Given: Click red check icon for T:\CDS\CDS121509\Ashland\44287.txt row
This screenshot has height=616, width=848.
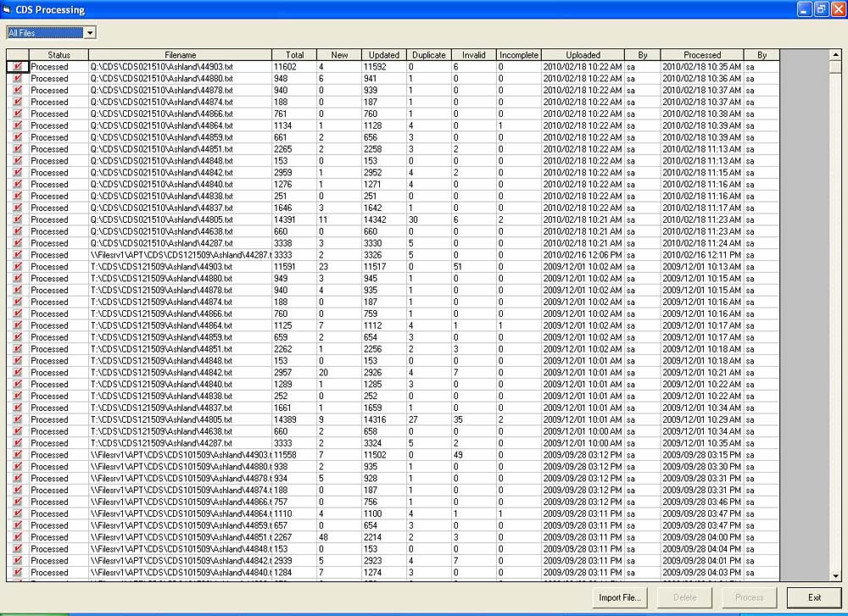Looking at the screenshot, I should pyautogui.click(x=17, y=443).
